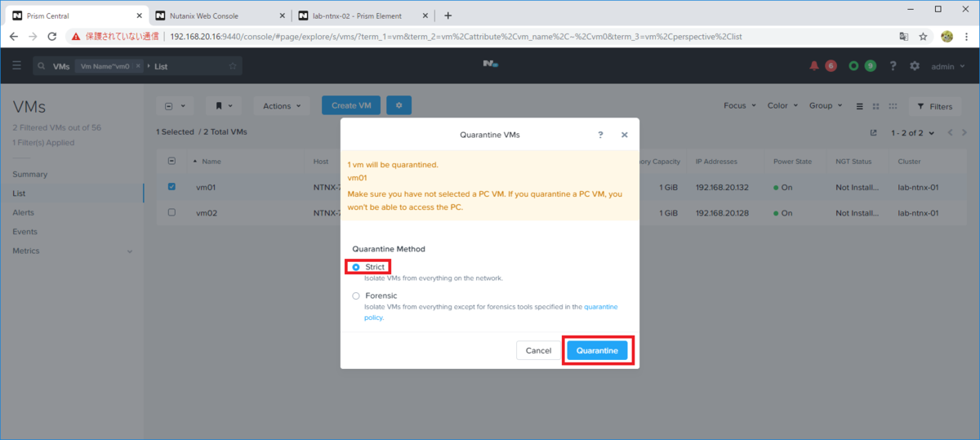
Task: Click the green tasks count badge 9
Action: pyautogui.click(x=871, y=65)
